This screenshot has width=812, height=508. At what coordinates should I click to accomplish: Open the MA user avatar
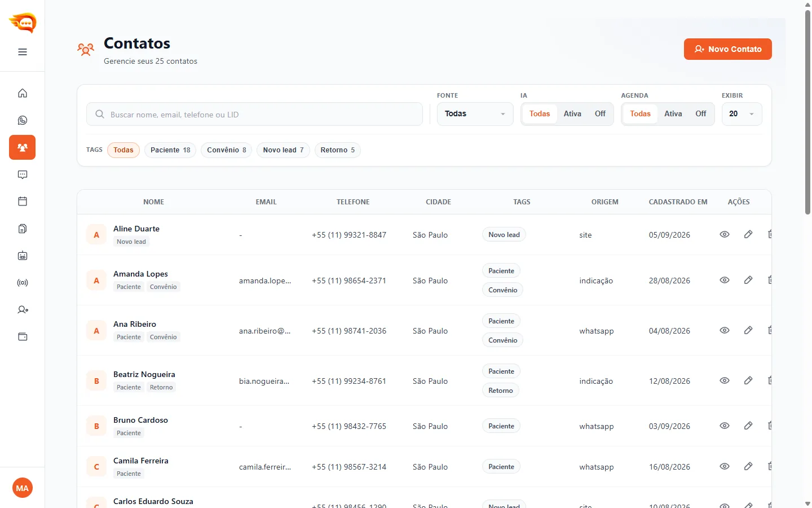23,488
